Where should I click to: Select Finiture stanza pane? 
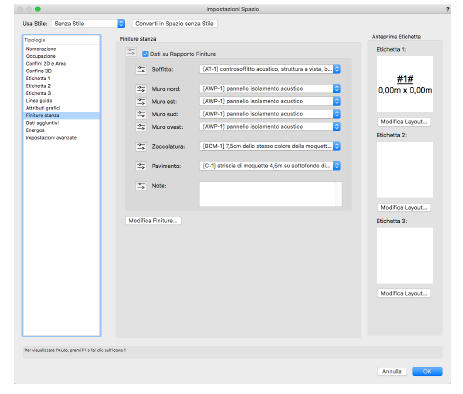point(61,115)
